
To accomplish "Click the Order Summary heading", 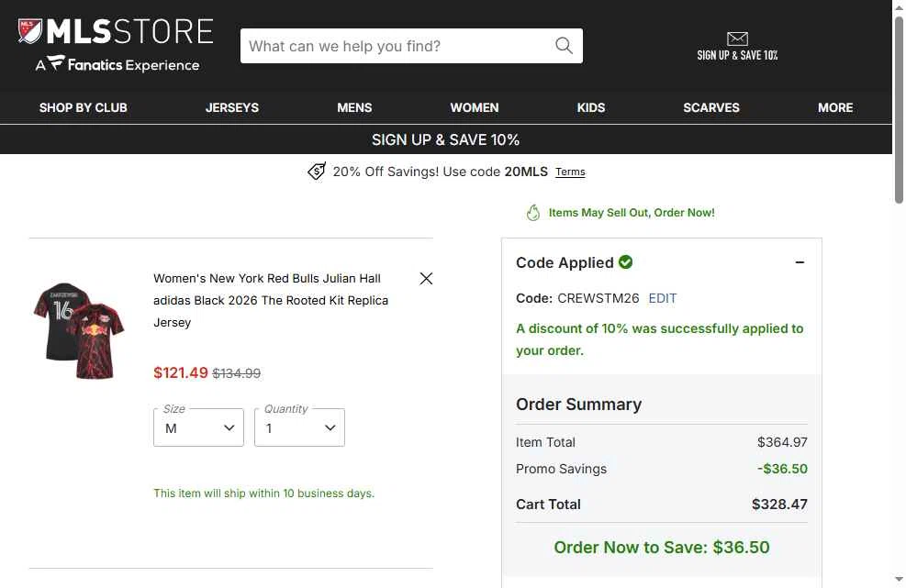I will [578, 405].
